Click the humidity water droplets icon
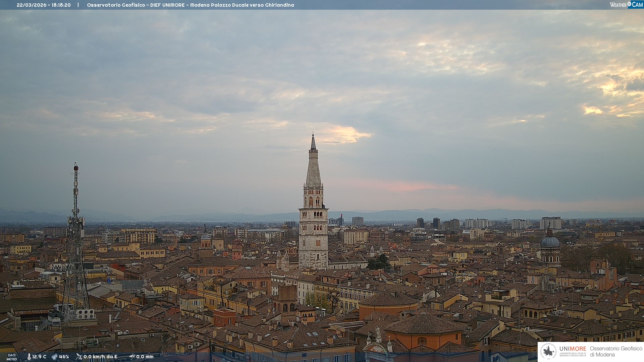Screen dimensions: 644x362 [x=55, y=357]
